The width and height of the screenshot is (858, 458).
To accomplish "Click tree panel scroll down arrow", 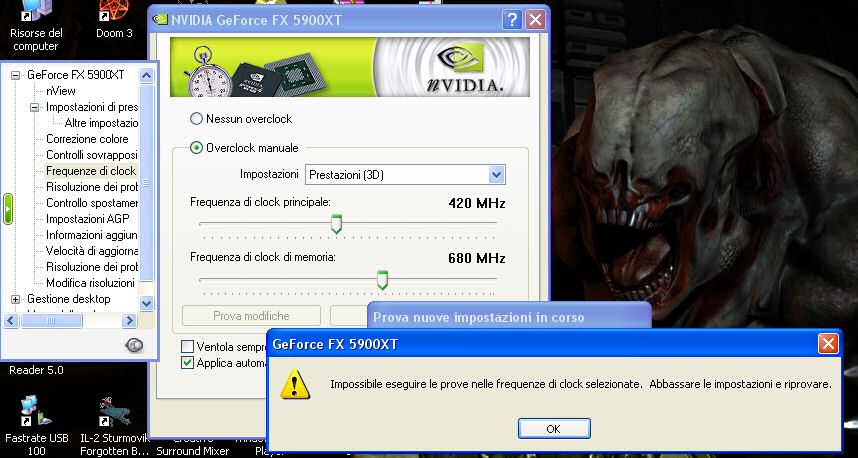I will (146, 302).
